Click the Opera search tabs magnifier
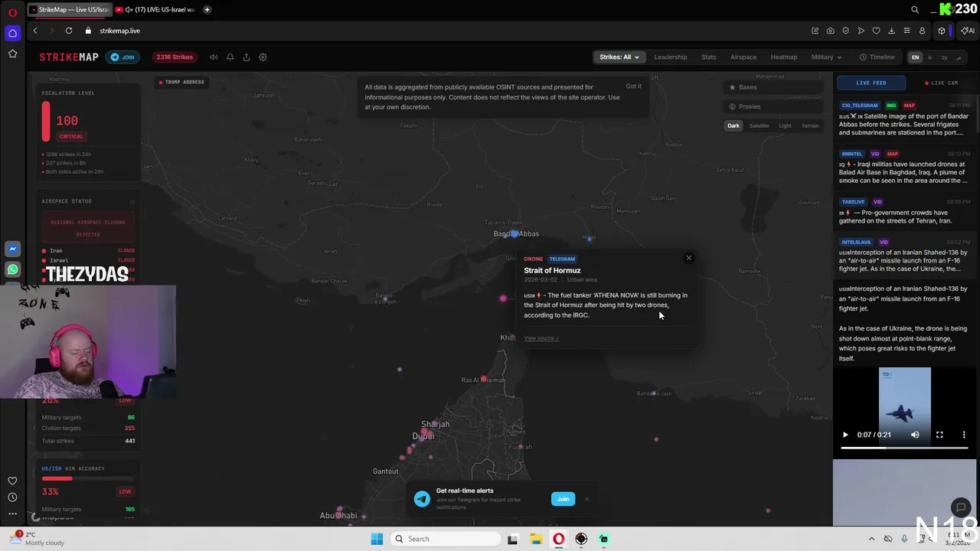This screenshot has height=551, width=980. point(915,10)
